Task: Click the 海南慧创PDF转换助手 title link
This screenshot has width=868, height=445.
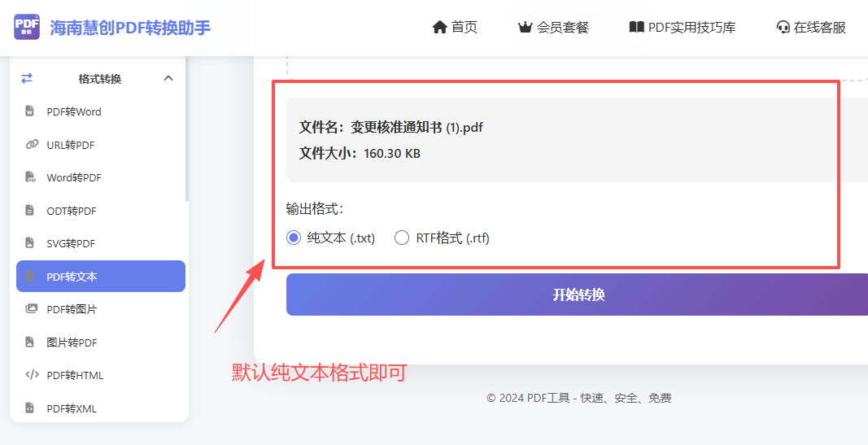Action: tap(130, 27)
